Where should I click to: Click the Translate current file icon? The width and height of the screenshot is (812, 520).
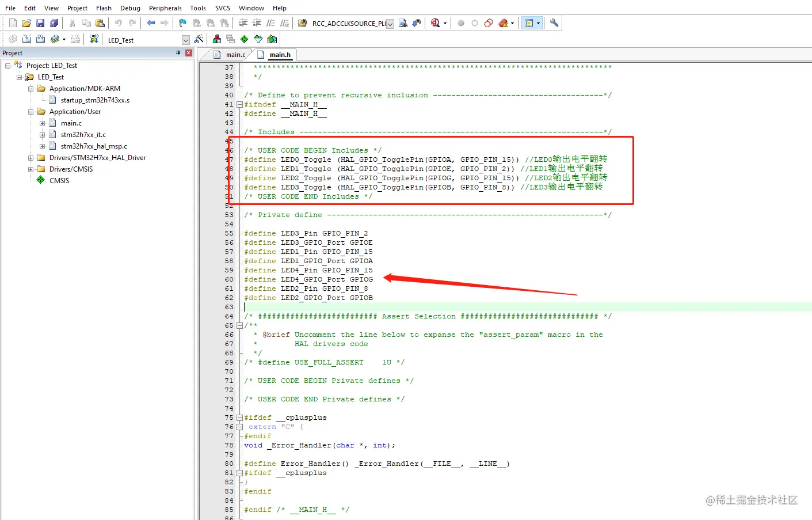13,39
